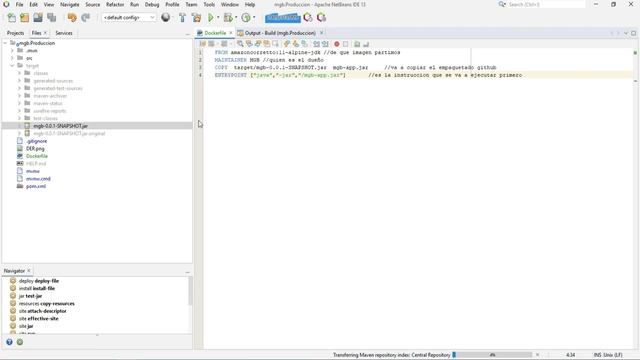Expand the .mvn folder
The height and width of the screenshot is (360, 640).
coord(12,51)
